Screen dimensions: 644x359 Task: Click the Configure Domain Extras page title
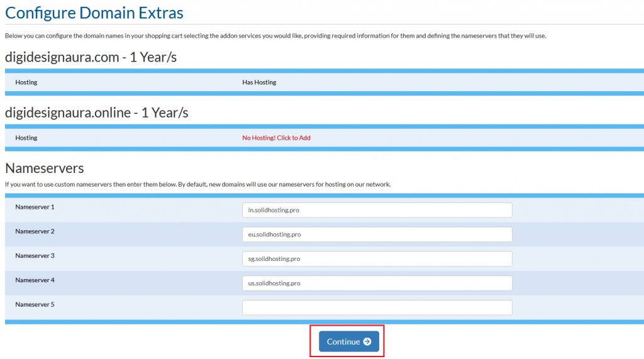(94, 13)
